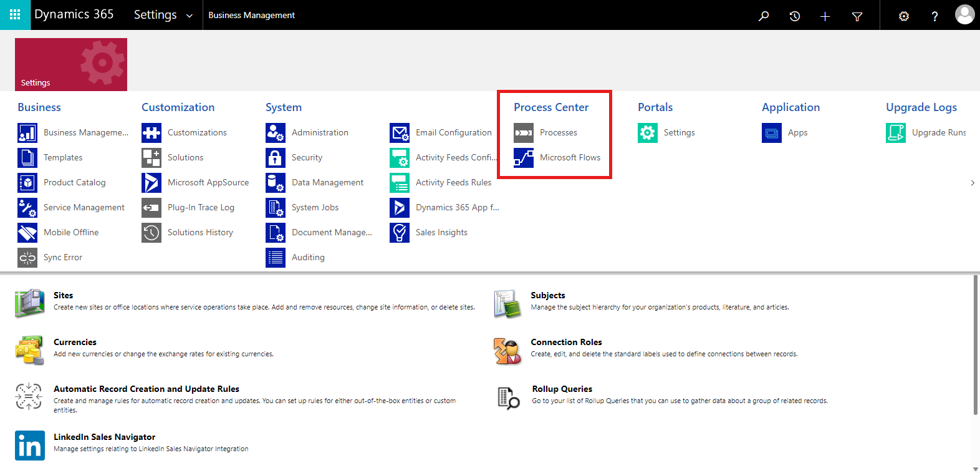Open Business Management breadcrumb in top bar
Viewport: 980px width, 473px height.
[x=252, y=15]
